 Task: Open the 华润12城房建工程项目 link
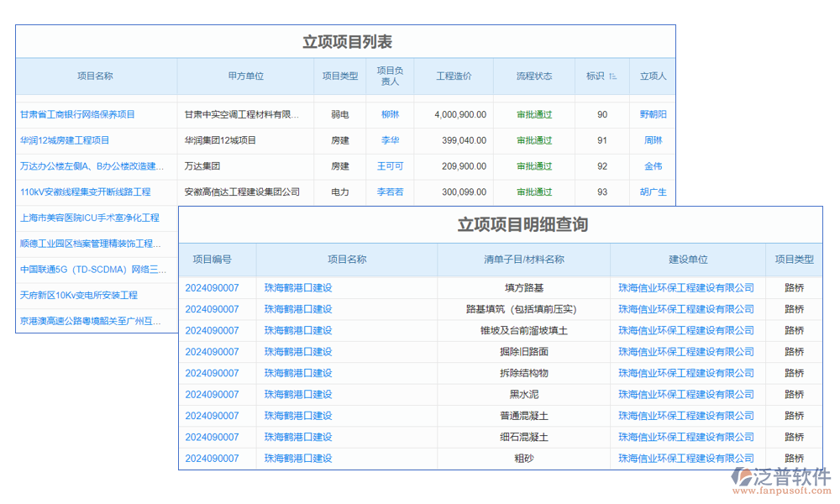tap(65, 140)
